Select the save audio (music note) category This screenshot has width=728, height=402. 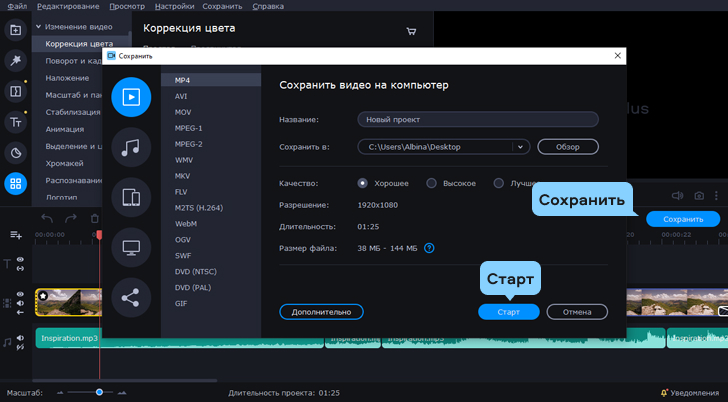click(x=131, y=148)
